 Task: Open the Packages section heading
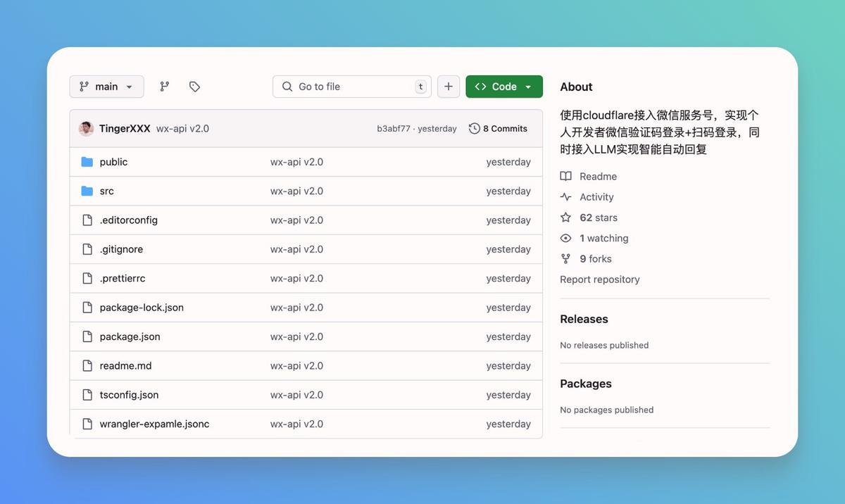pos(586,384)
